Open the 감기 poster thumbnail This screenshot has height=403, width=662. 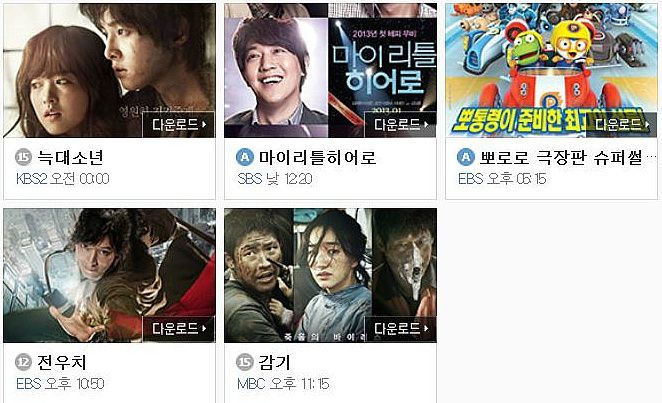331,275
